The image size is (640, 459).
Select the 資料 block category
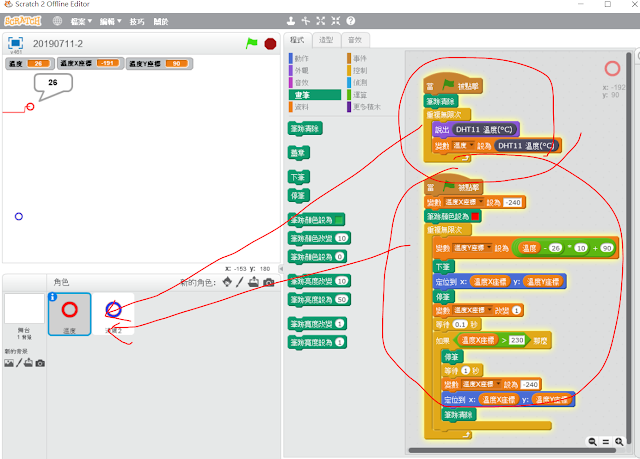pos(302,107)
